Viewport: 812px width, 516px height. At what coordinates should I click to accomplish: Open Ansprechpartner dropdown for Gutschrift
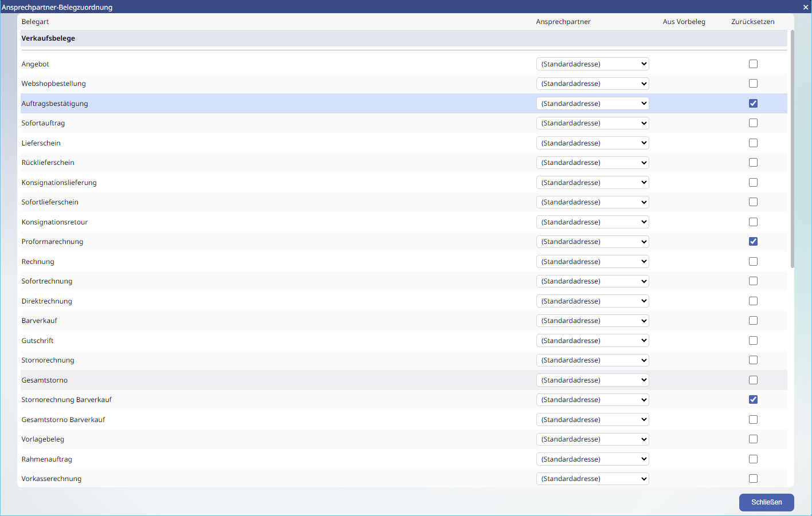[x=593, y=341]
